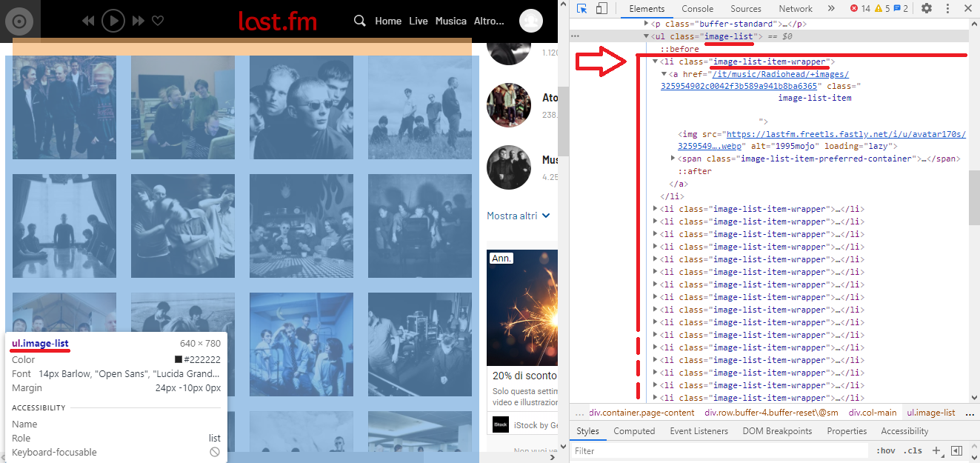Click Home in the last.fm navigation
This screenshot has width=980, height=463.
(x=388, y=21)
